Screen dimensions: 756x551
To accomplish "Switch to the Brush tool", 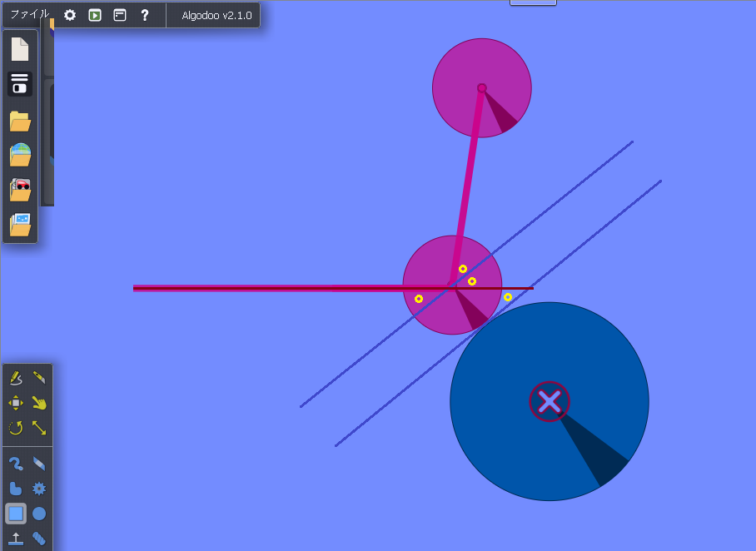I will [x=16, y=464].
